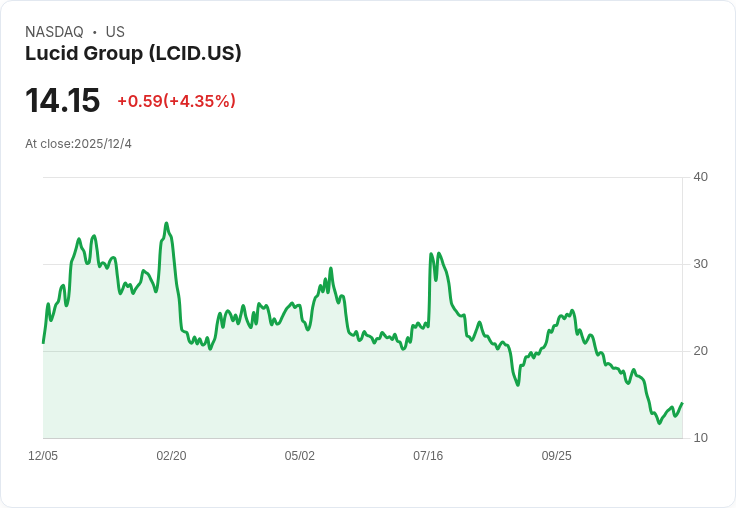Click the chart spike just after 07/16

coord(431,254)
